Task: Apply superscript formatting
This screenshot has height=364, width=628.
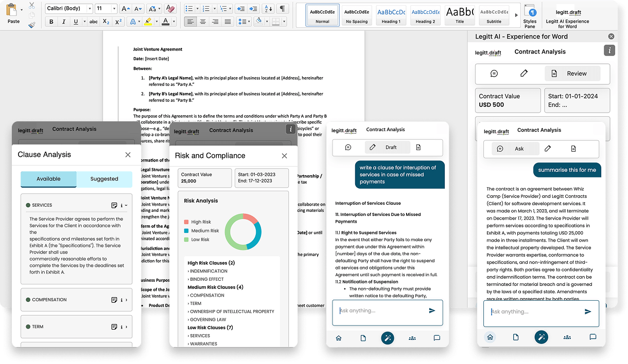Action: pyautogui.click(x=118, y=22)
